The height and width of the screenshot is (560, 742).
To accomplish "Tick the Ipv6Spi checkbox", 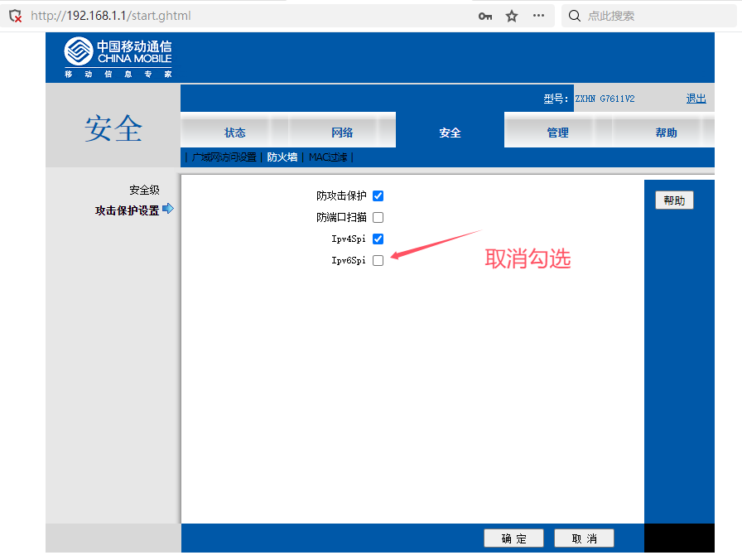I will tap(378, 261).
